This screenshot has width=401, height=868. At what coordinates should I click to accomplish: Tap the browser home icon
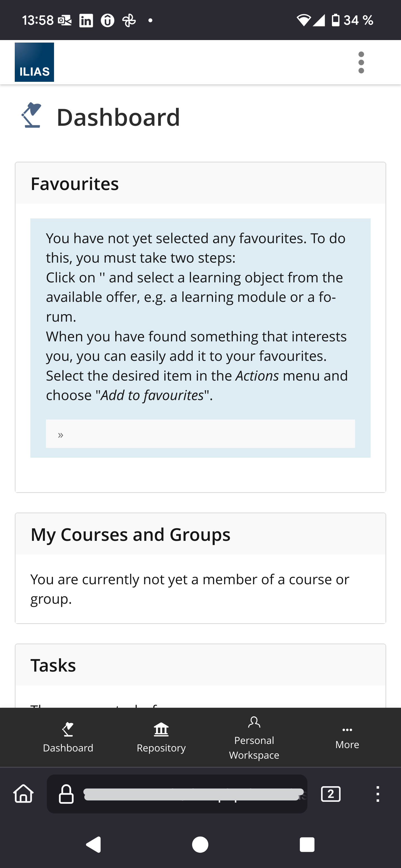pyautogui.click(x=24, y=793)
